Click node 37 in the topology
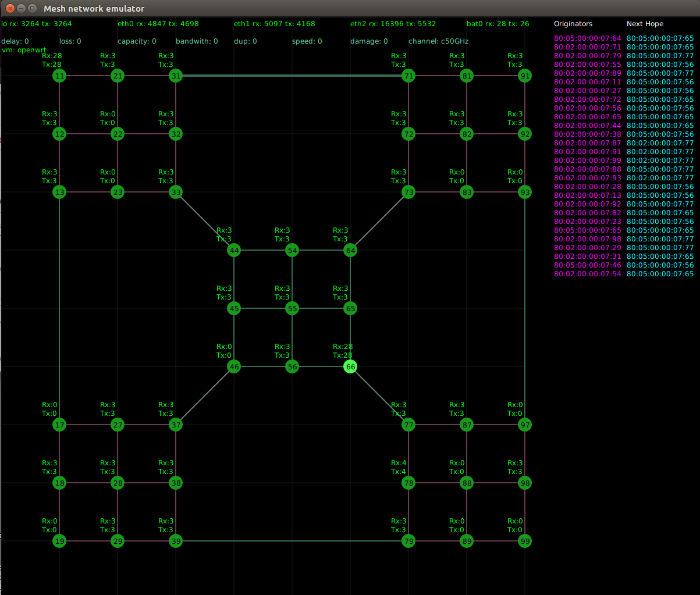This screenshot has width=700, height=595. pos(176,425)
